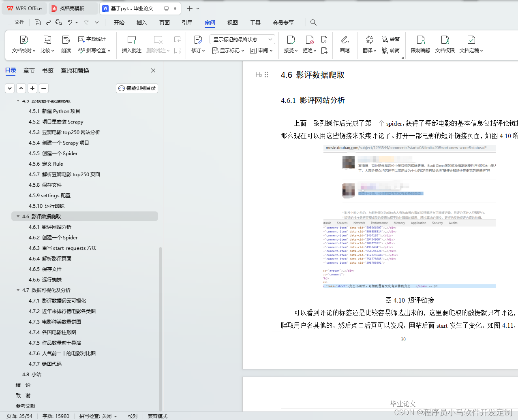Open a new tab with the + button
This screenshot has width=518, height=420.
190,8
